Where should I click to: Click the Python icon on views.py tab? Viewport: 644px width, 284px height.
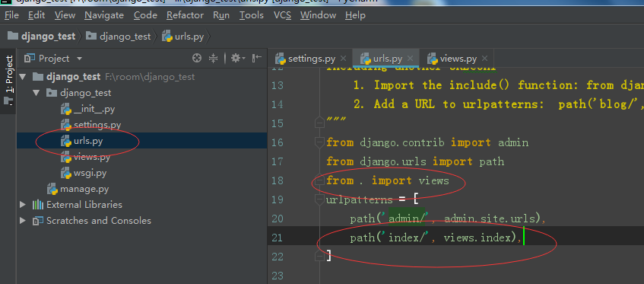point(432,59)
